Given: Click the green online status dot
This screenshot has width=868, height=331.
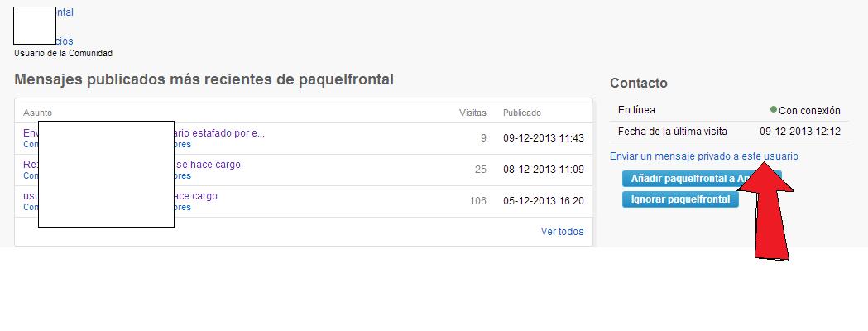Looking at the screenshot, I should [774, 109].
